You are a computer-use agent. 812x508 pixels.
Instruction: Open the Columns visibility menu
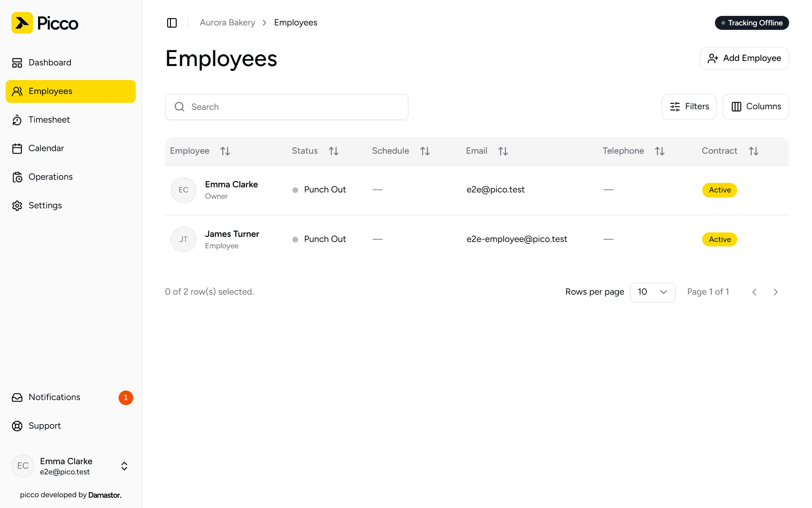coord(756,106)
